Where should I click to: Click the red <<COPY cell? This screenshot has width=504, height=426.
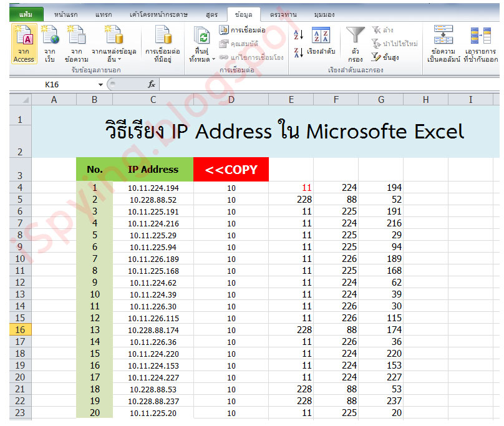coord(231,169)
